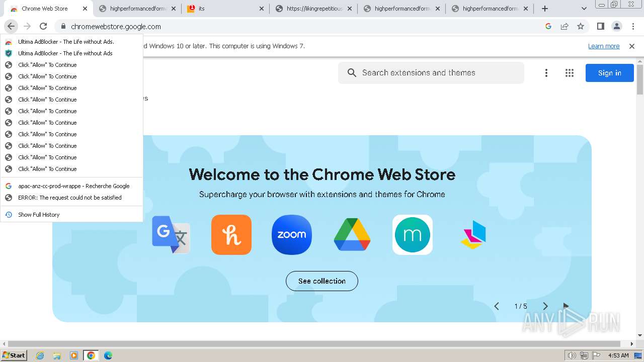Click the taskbar clock showing 4:53 AM

pos(618,355)
